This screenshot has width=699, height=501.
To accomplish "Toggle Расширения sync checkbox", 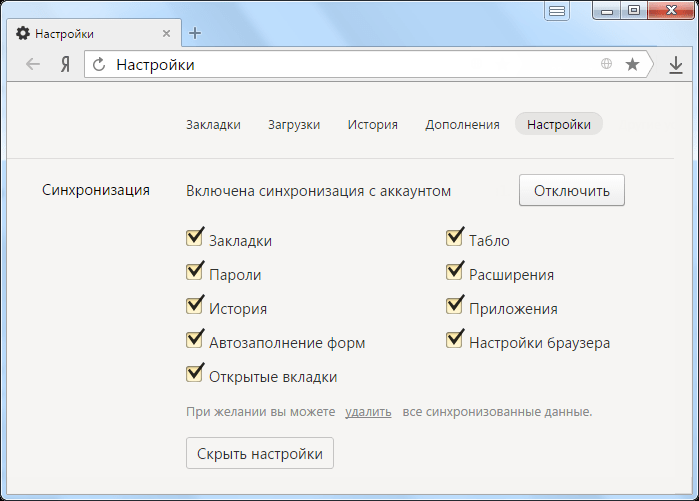I will point(454,271).
